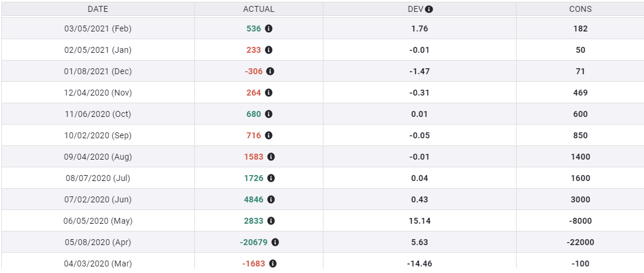Click info icon next to 2833 actual
Image resolution: width=644 pixels, height=273 pixels.
coord(271,221)
